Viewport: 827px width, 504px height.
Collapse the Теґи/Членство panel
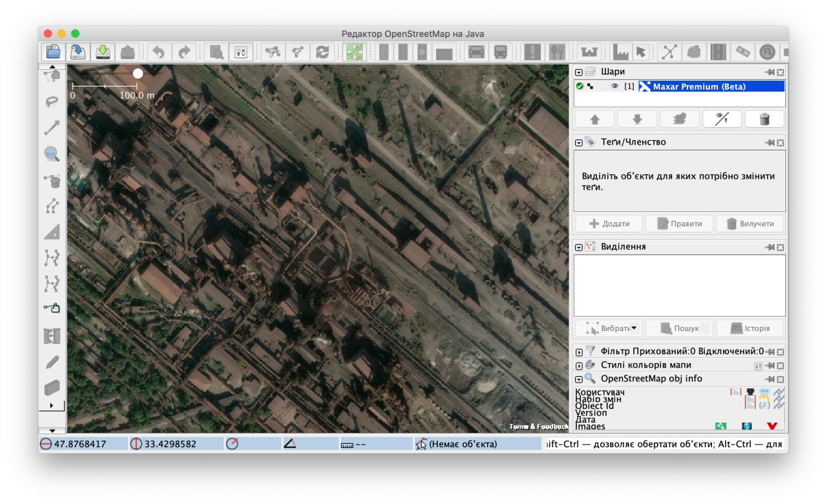579,142
